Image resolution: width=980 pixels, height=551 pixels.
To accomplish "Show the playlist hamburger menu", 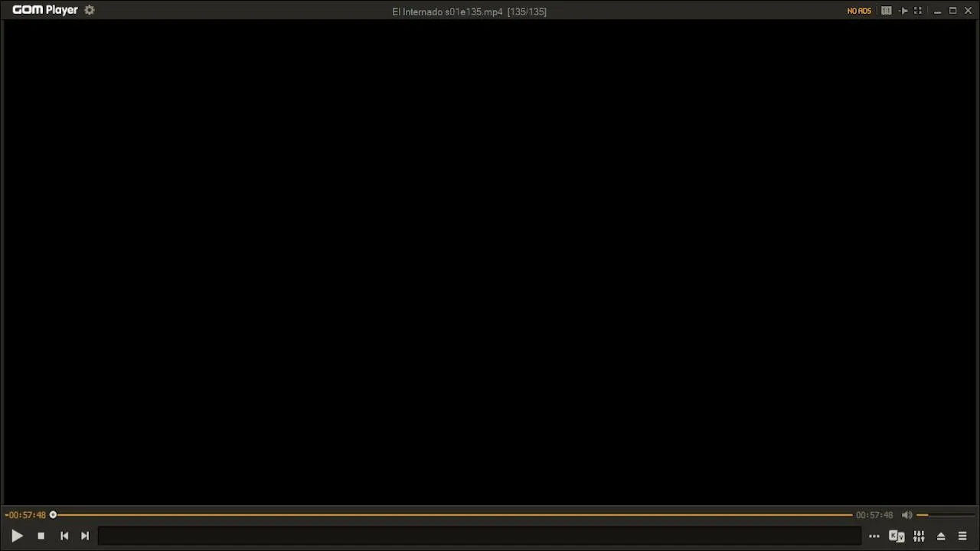I will point(962,536).
